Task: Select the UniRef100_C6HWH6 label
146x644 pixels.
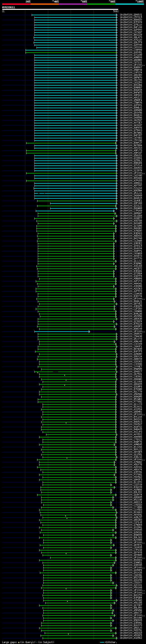Action: point(131,311)
